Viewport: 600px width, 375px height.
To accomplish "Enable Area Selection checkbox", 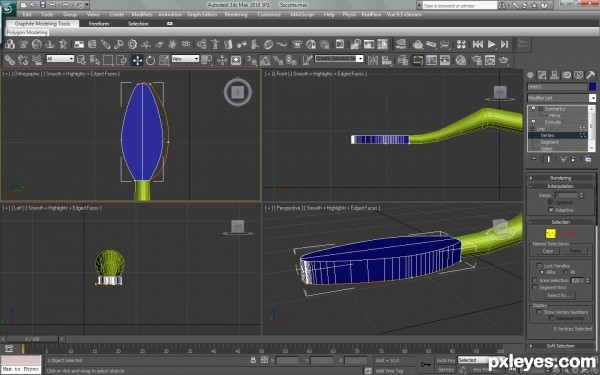I will click(535, 280).
